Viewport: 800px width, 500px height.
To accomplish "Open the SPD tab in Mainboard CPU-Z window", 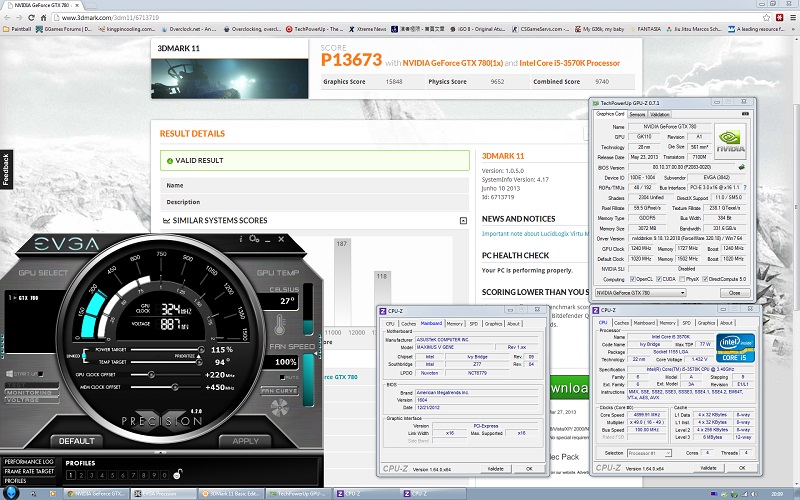I will click(x=473, y=323).
